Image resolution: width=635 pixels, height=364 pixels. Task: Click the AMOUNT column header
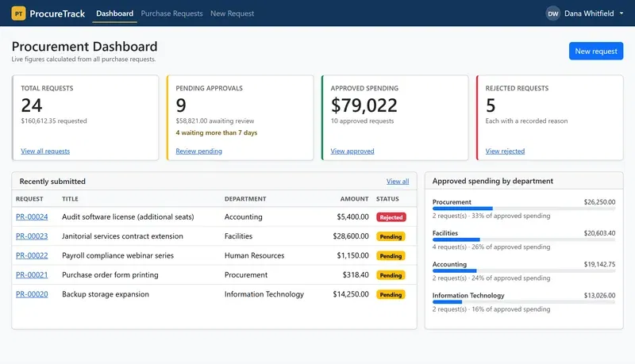click(354, 199)
